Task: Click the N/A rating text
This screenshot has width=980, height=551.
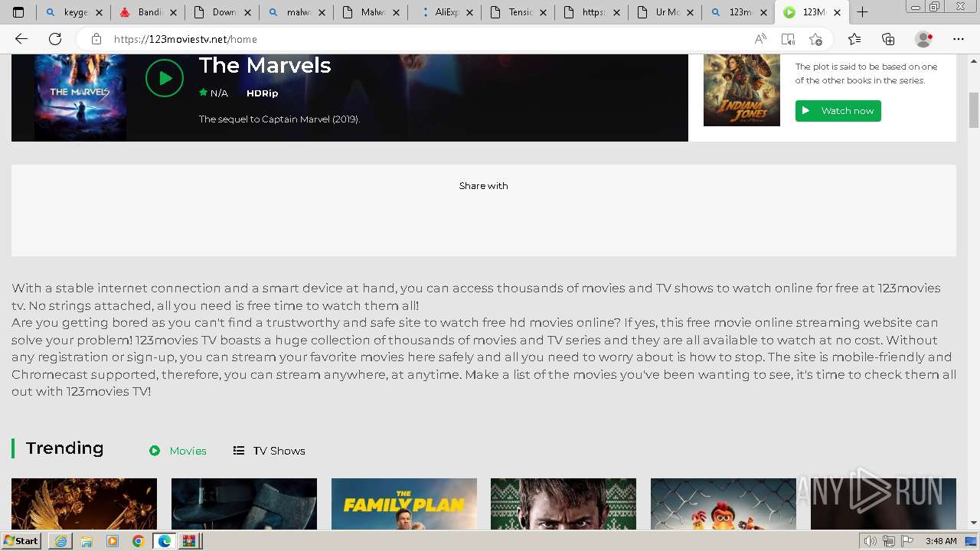Action: coord(219,93)
